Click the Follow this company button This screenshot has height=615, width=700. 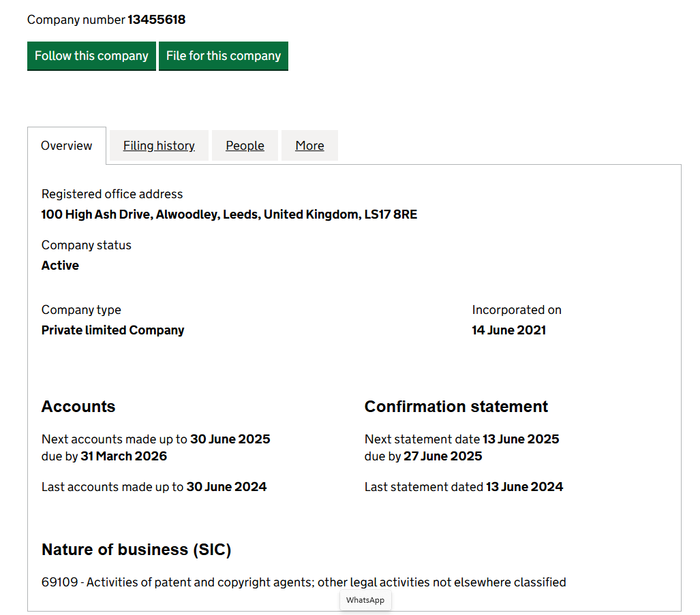click(91, 56)
